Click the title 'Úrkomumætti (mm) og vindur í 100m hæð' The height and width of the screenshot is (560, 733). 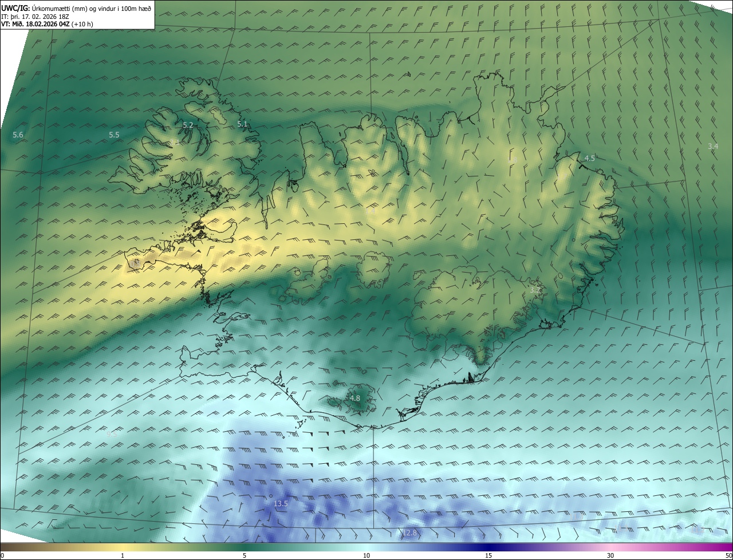(92, 8)
